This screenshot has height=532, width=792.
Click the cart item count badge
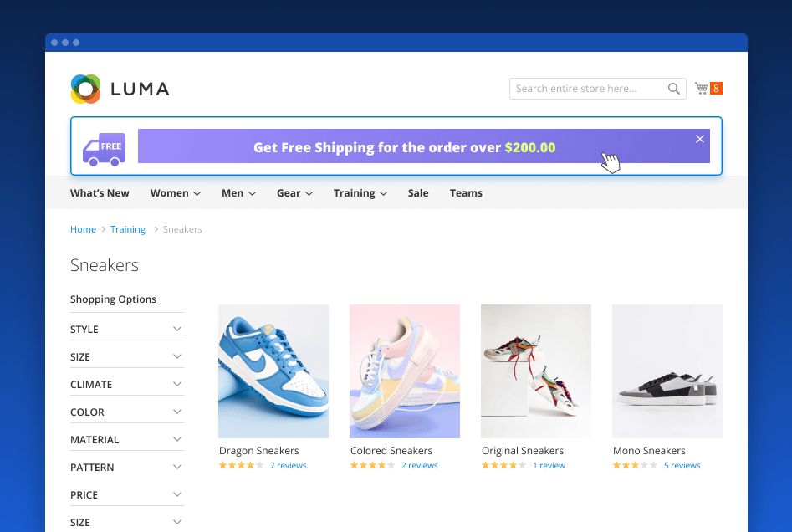717,89
